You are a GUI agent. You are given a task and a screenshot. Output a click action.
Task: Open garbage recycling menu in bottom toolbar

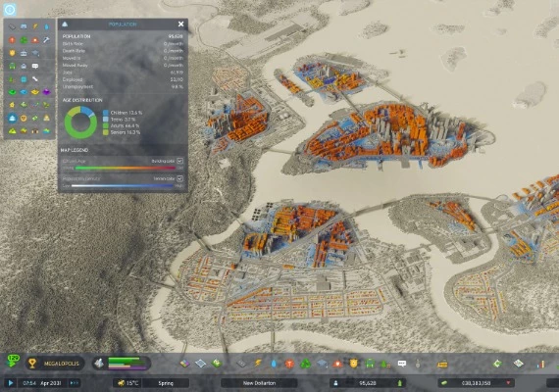click(306, 364)
